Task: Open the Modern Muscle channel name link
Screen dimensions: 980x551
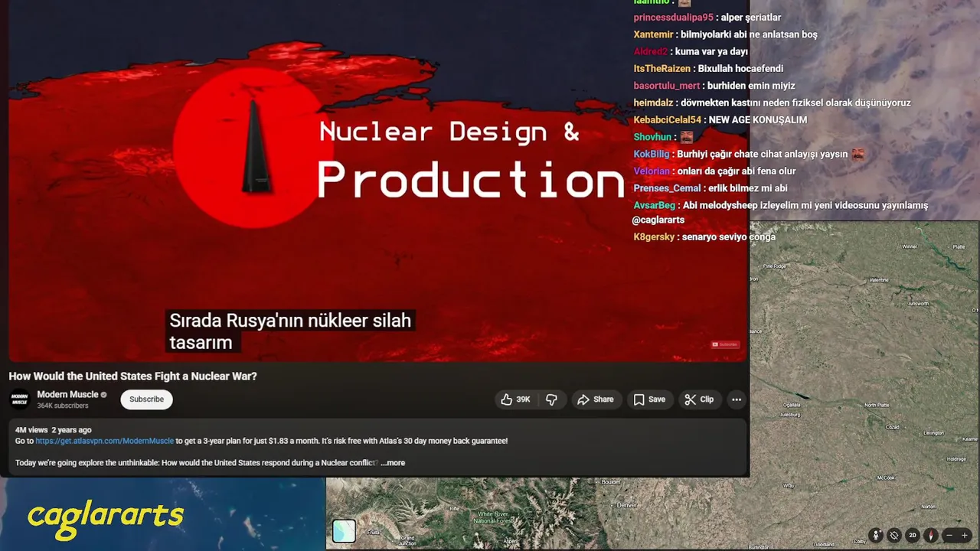Action: [67, 394]
